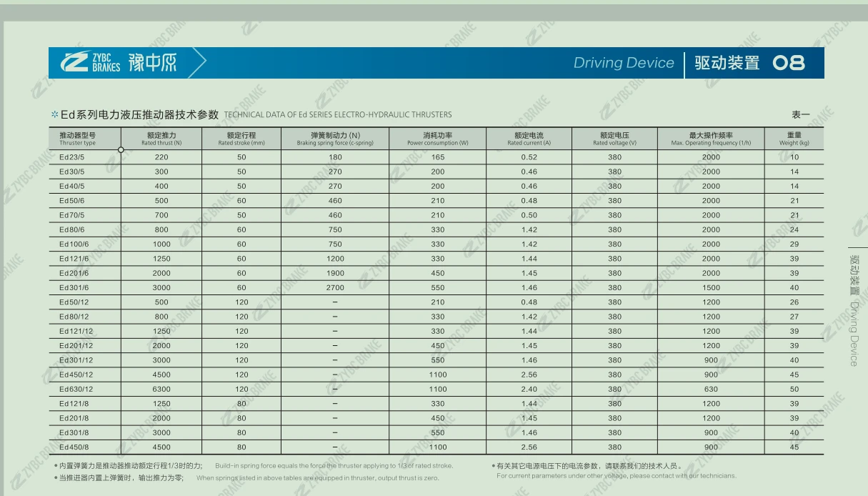This screenshot has height=496, width=868.
Task: Click the chevron arrow beside 豫中原
Action: point(199,63)
